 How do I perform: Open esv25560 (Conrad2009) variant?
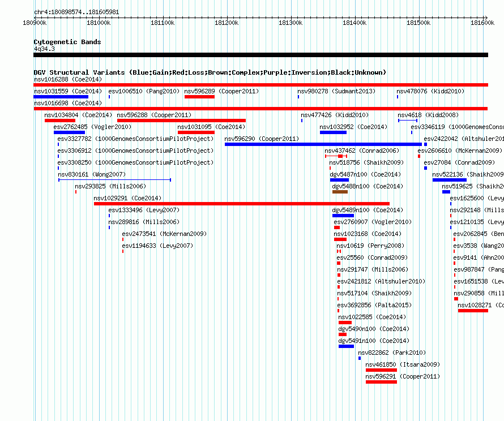pos(372,257)
